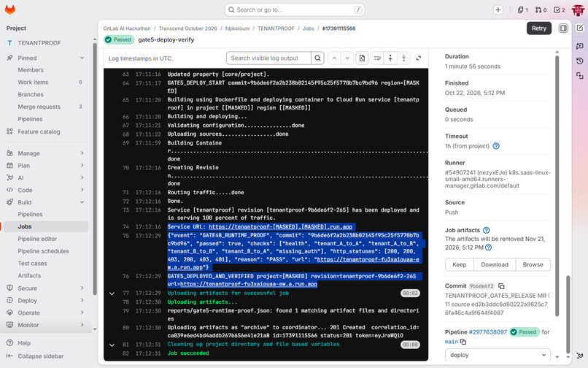This screenshot has width=588, height=368.
Task: Collapse the Build sidebar section
Action: (82, 202)
